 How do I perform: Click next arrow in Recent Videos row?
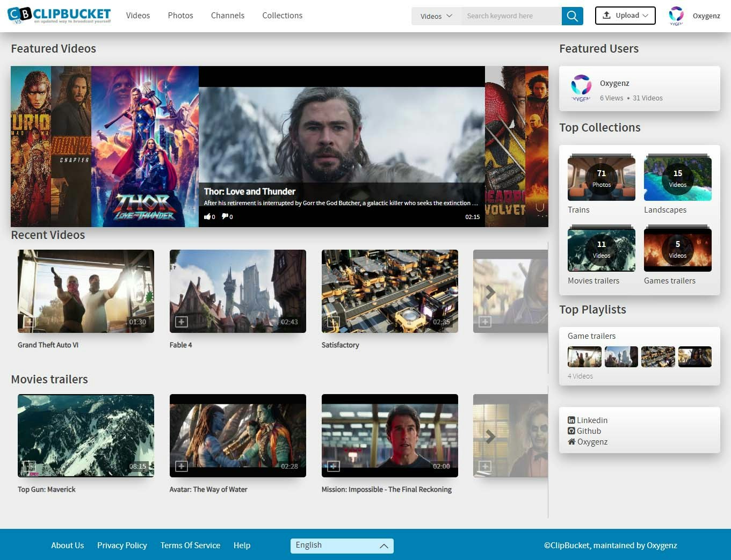pyautogui.click(x=490, y=292)
